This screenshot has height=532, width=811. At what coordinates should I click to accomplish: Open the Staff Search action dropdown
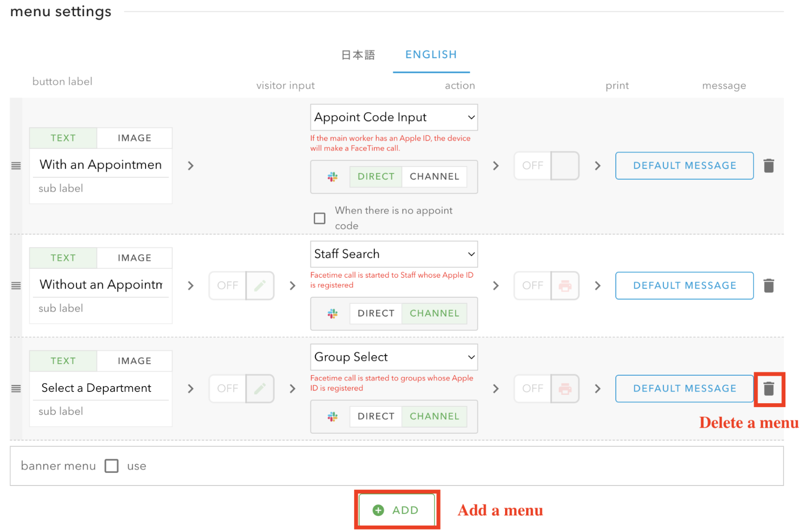(x=393, y=254)
